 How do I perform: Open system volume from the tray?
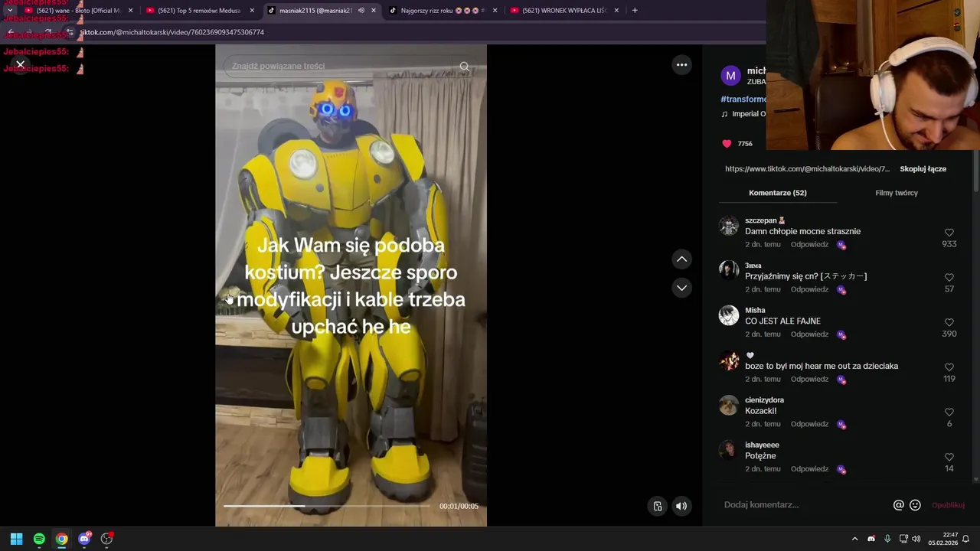point(916,539)
